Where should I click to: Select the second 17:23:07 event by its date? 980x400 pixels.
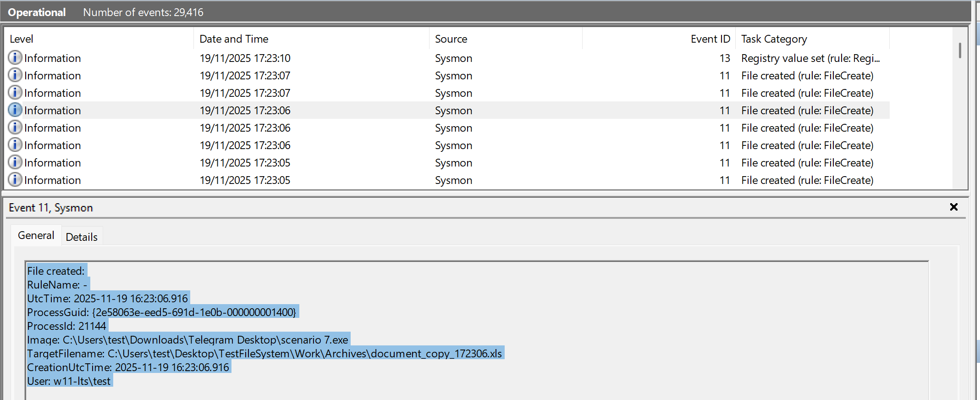point(245,93)
